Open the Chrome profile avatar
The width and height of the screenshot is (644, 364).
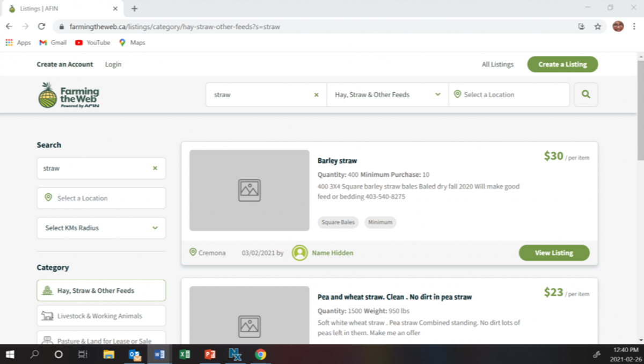click(618, 26)
